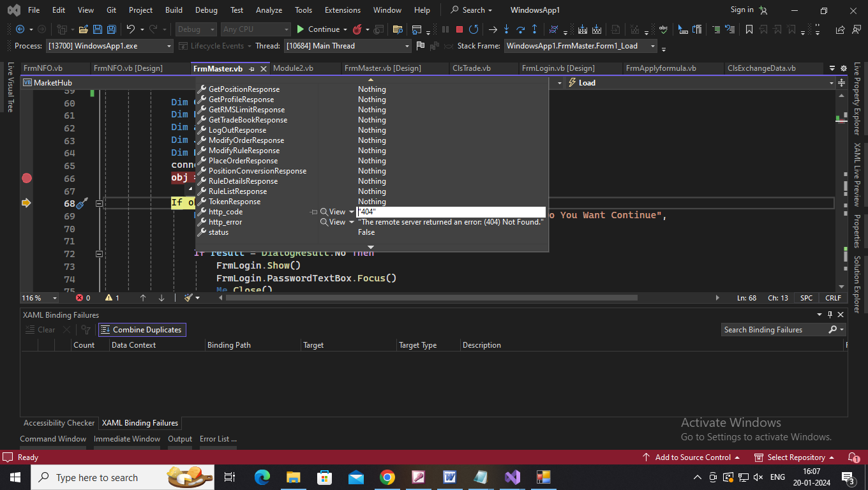The width and height of the screenshot is (868, 490).
Task: Open the Accessibility Checker tab
Action: pyautogui.click(x=59, y=423)
